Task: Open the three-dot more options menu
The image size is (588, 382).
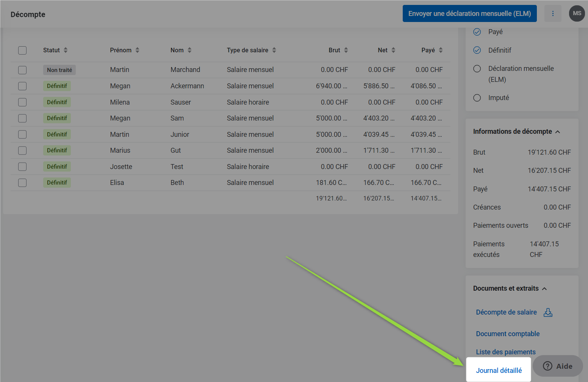Action: [x=553, y=14]
